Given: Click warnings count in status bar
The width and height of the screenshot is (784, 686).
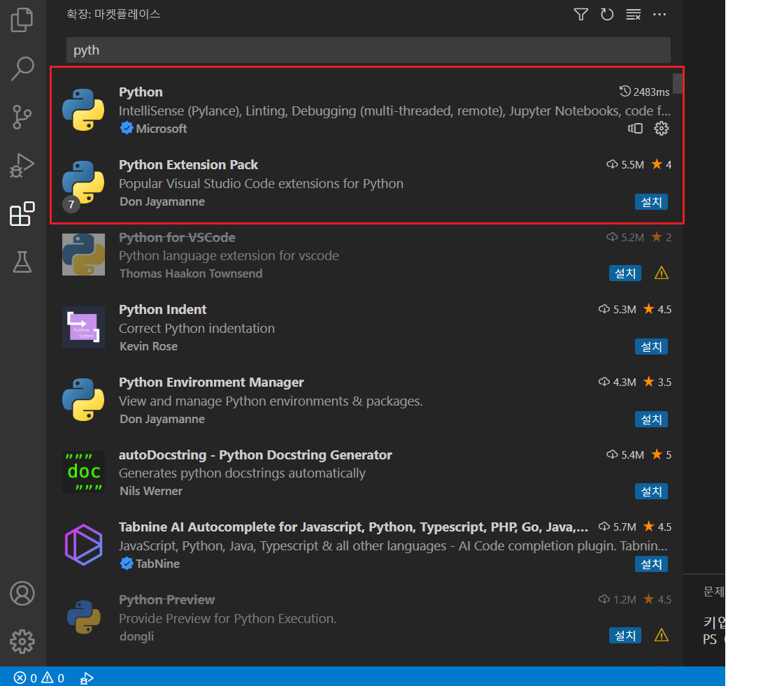Looking at the screenshot, I should 52,678.
